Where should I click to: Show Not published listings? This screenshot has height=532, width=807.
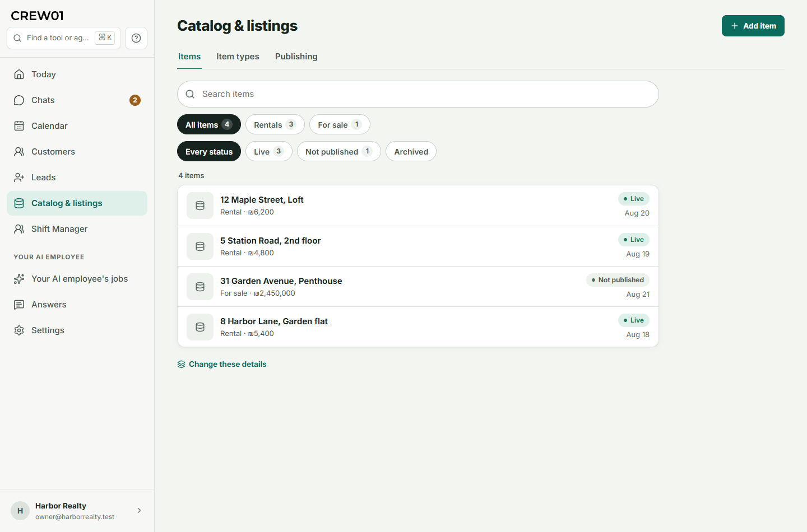tap(339, 151)
